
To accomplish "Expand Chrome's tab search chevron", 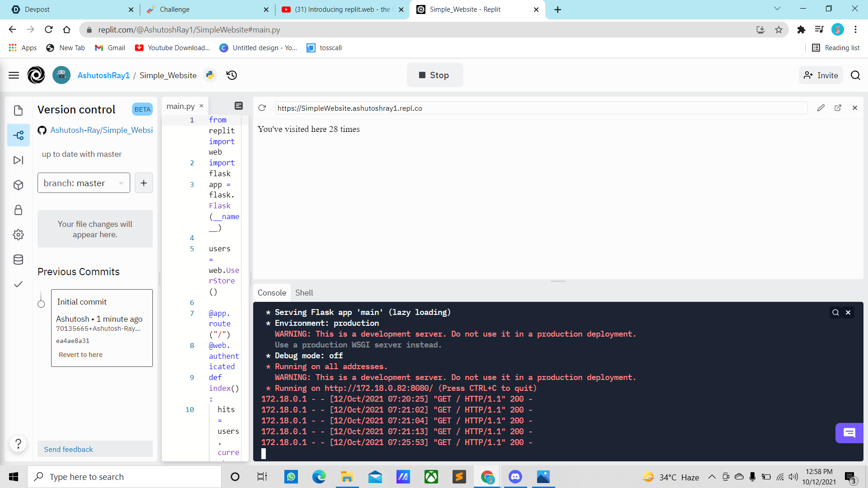I will coord(777,9).
